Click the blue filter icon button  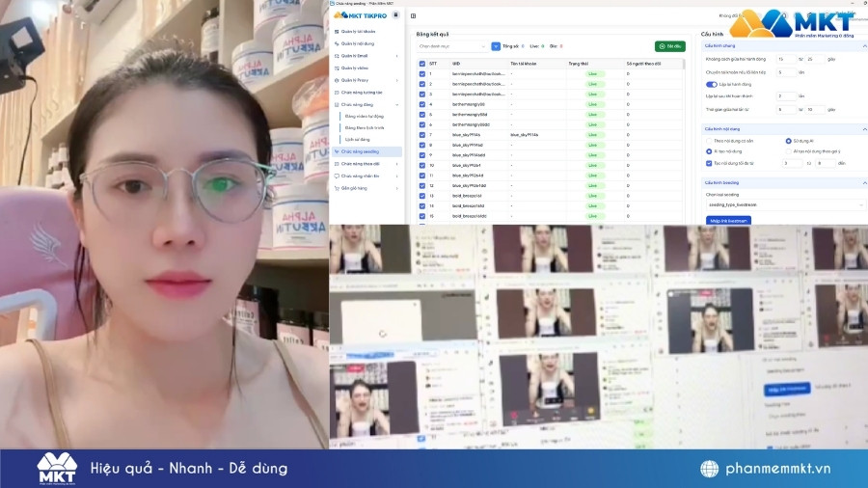496,46
